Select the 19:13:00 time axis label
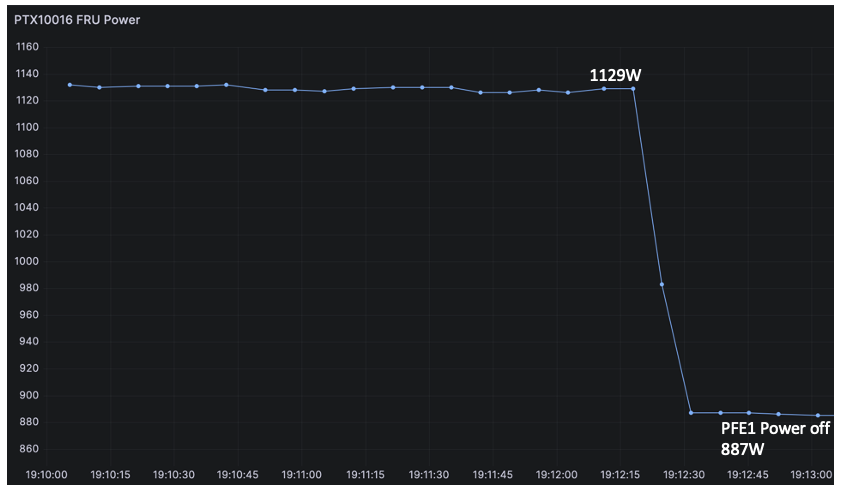Image resolution: width=843 pixels, height=492 pixels. click(x=811, y=475)
